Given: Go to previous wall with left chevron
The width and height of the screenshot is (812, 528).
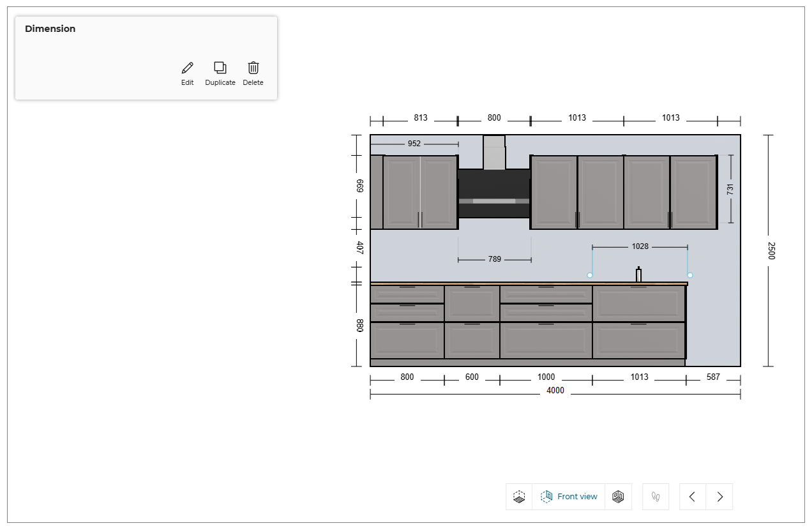Looking at the screenshot, I should click(693, 497).
